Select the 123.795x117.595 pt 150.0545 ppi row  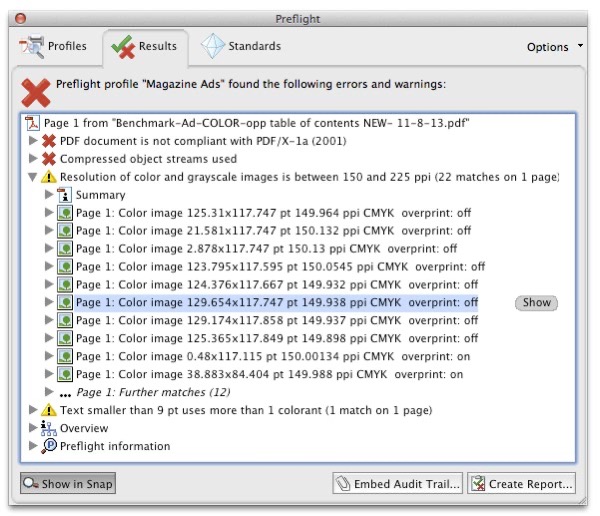click(280, 266)
